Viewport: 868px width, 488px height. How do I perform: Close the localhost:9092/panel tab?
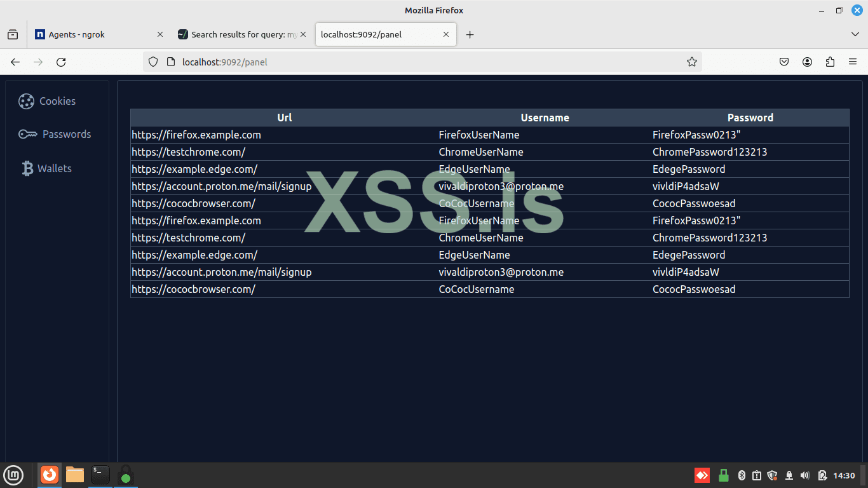click(446, 34)
